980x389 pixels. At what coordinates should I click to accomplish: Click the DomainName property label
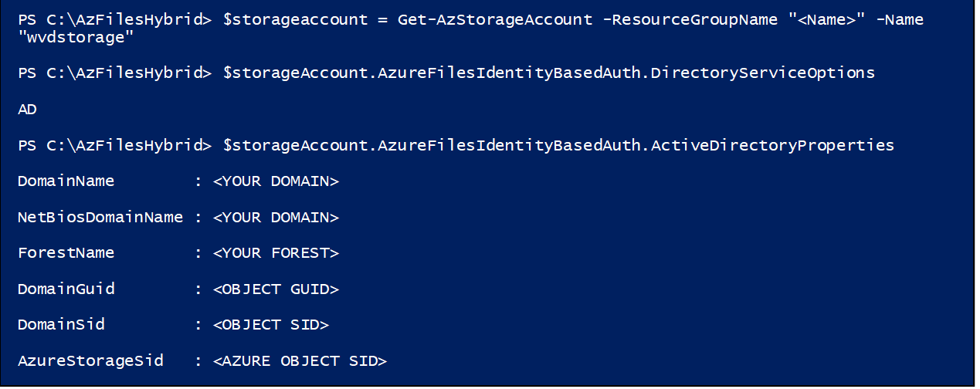point(66,181)
